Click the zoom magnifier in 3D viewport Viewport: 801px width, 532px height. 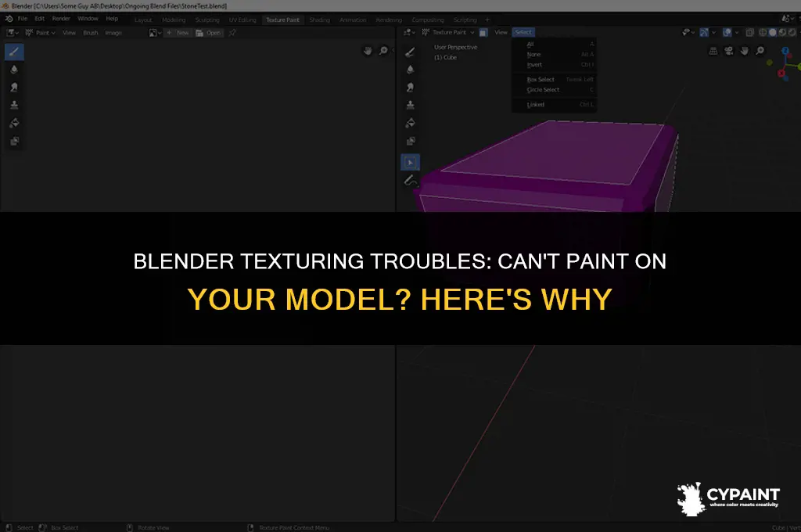coord(760,51)
